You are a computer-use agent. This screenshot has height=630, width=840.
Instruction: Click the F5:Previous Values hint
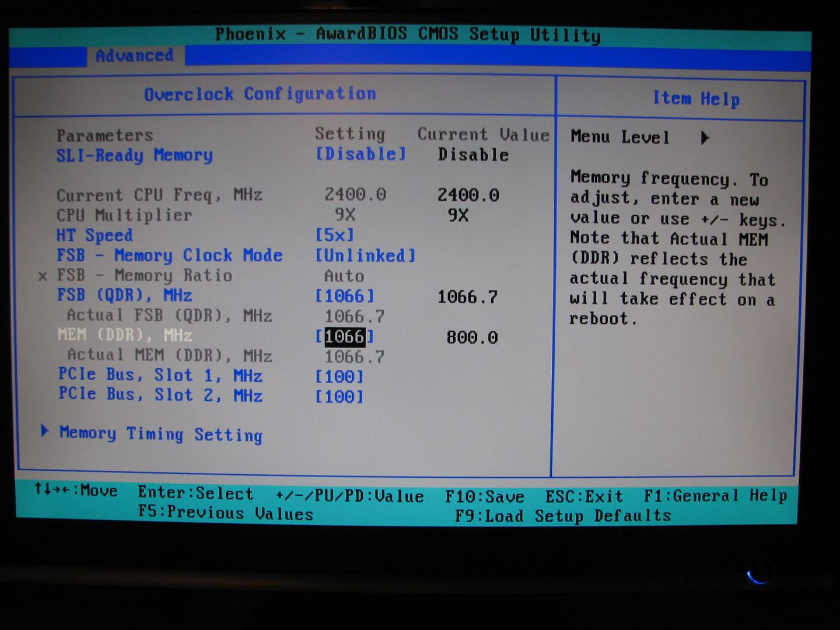(x=226, y=513)
